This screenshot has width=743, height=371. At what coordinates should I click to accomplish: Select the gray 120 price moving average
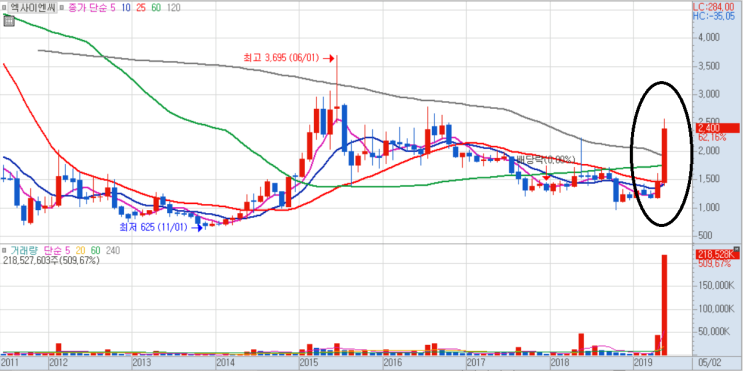pos(175,8)
